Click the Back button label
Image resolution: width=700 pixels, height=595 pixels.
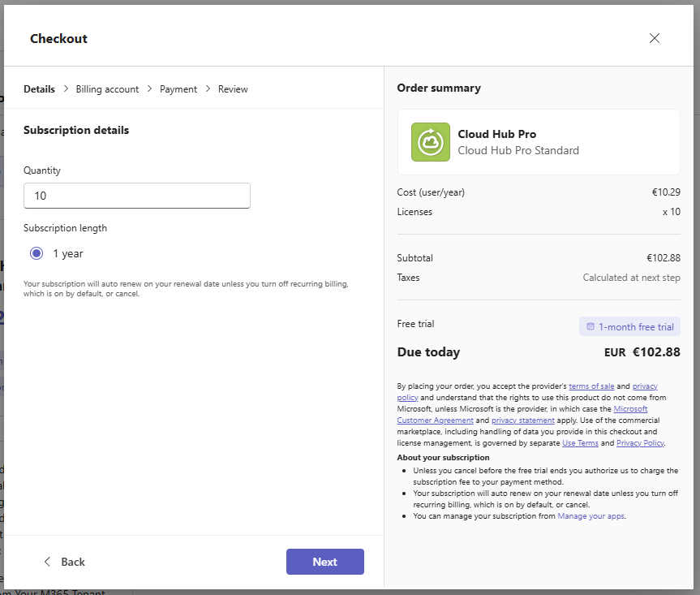(x=73, y=562)
